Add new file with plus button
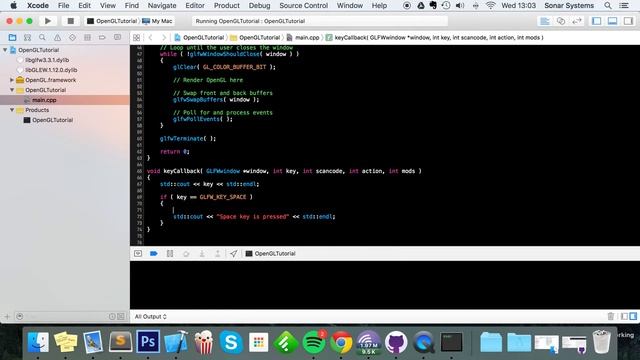 point(7,316)
